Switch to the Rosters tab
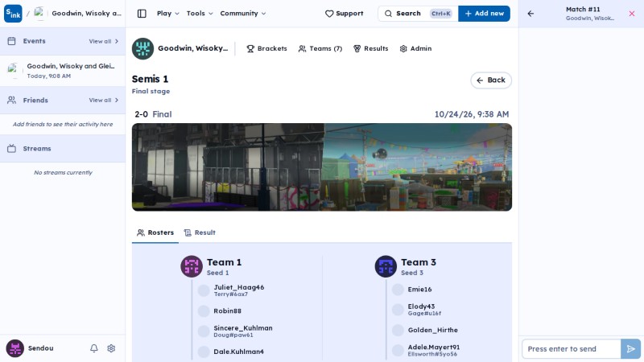The height and width of the screenshot is (362, 644). (155, 232)
